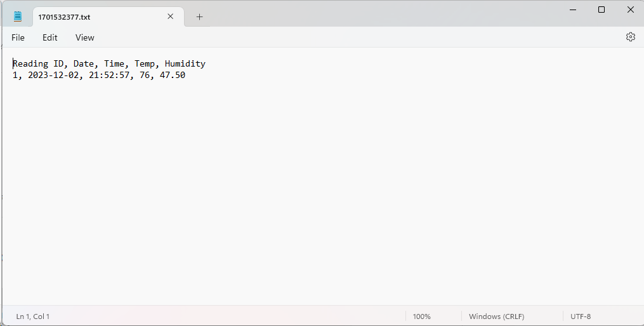Viewport: 644px width, 326px height.
Task: Open the View menu
Action: (84, 37)
